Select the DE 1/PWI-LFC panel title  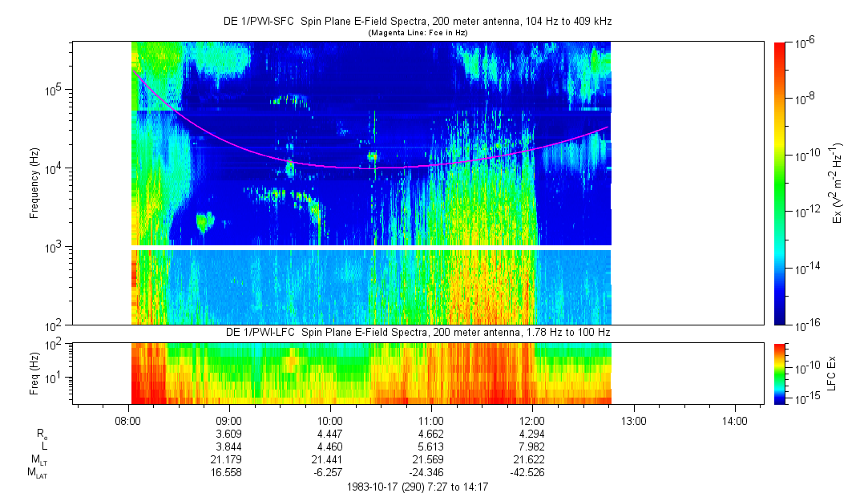418,332
